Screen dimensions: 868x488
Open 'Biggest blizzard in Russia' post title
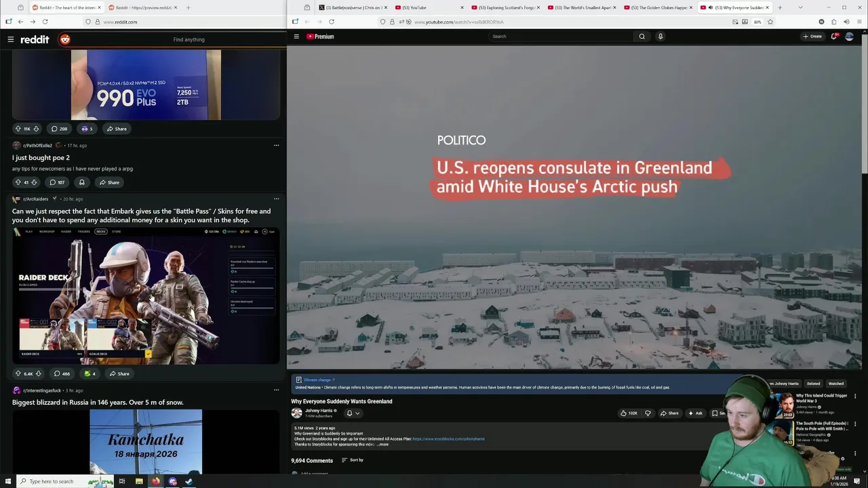pos(98,403)
